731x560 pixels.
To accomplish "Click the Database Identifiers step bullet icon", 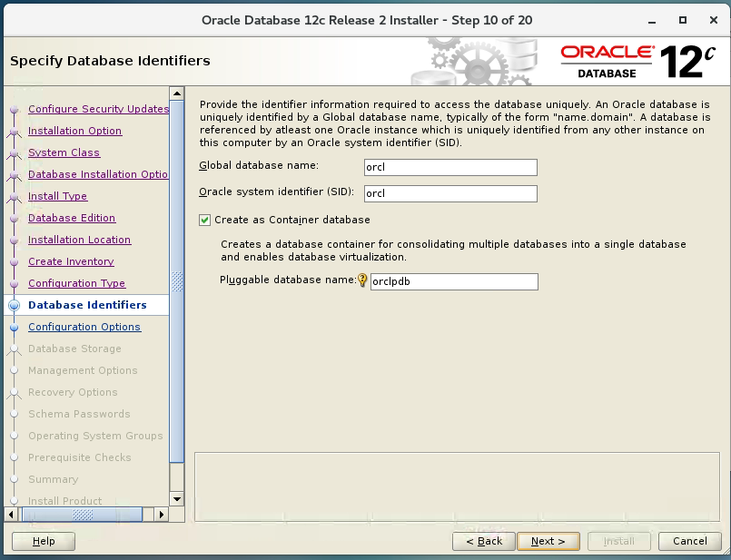I will pos(15,306).
